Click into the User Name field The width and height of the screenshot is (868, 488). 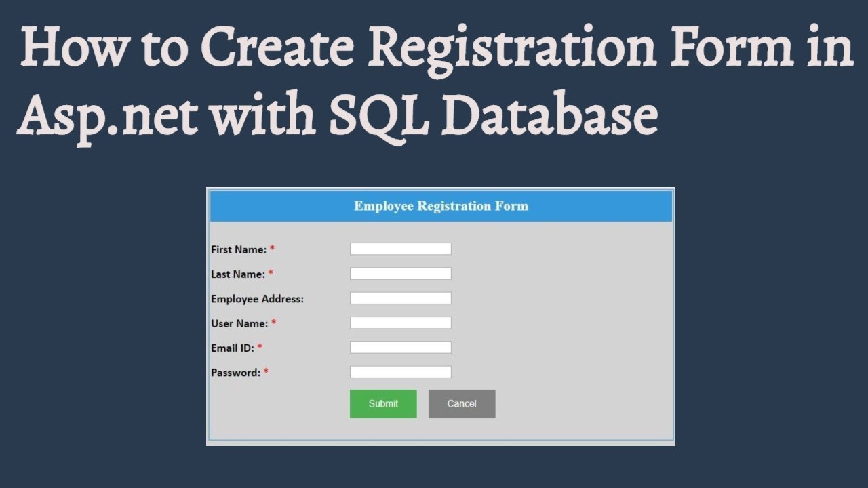(400, 323)
